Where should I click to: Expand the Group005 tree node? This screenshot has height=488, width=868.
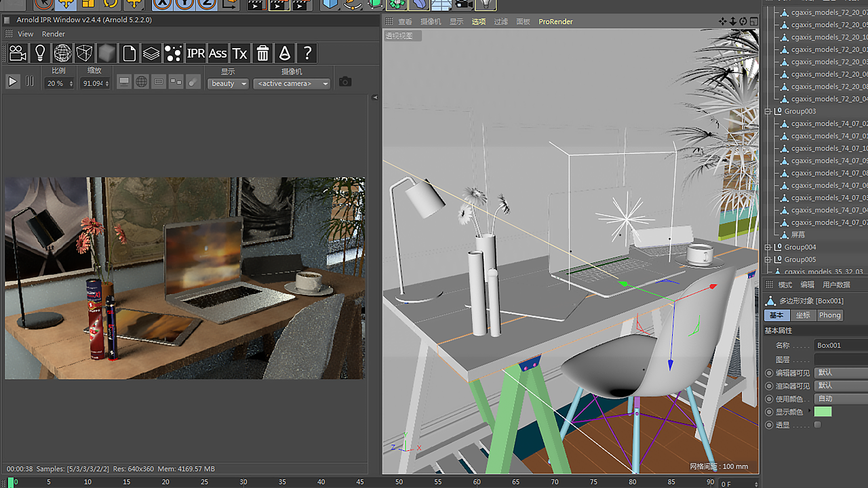(x=768, y=260)
